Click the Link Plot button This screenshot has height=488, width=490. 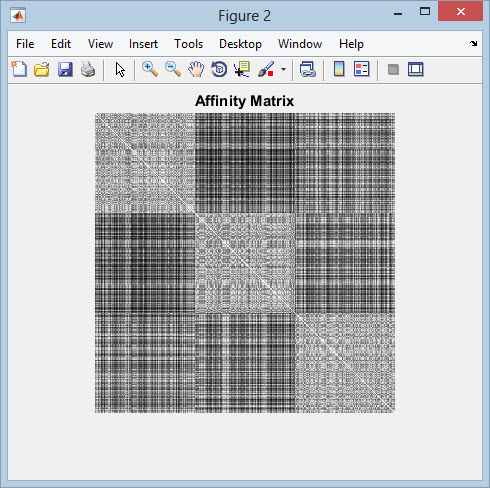coord(308,69)
